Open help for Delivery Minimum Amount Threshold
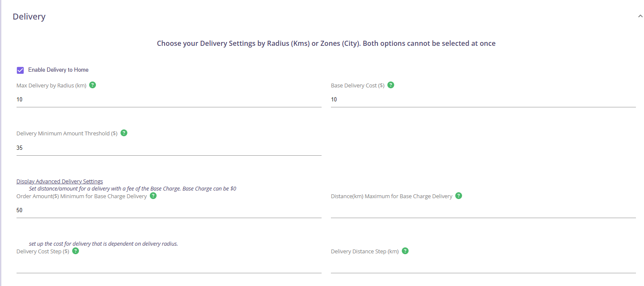This screenshot has width=644, height=286. (124, 133)
